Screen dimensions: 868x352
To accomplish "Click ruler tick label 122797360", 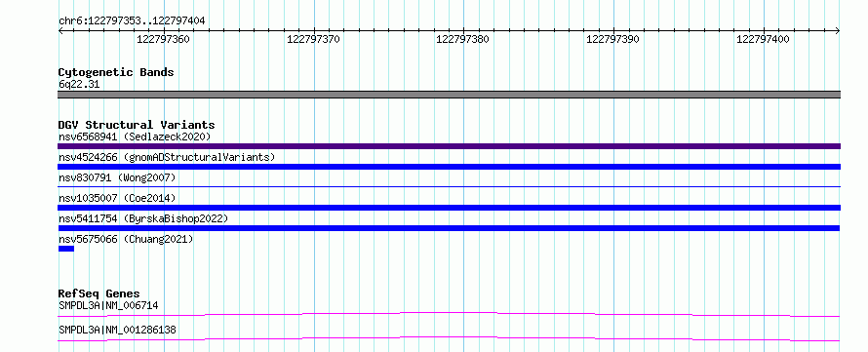I will click(x=163, y=39).
